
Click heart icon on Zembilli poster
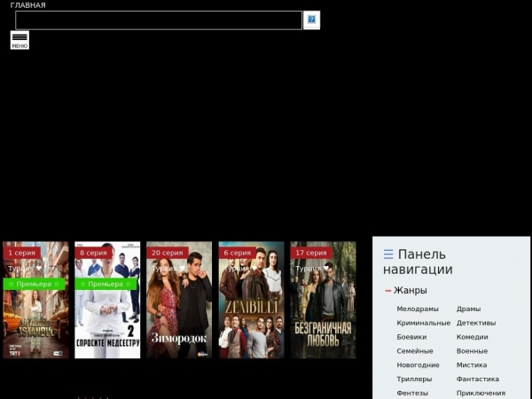(254, 269)
